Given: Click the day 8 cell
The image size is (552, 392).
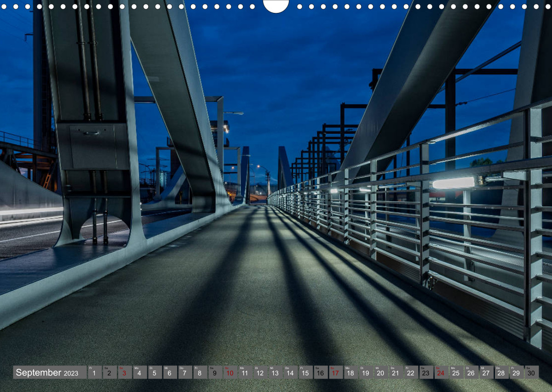Looking at the screenshot, I should 200,372.
